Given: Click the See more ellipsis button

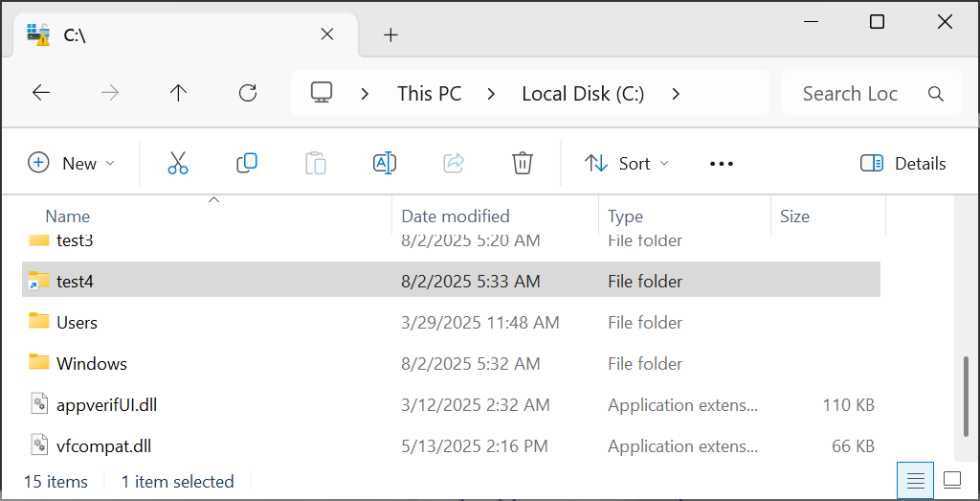Looking at the screenshot, I should pyautogui.click(x=721, y=164).
